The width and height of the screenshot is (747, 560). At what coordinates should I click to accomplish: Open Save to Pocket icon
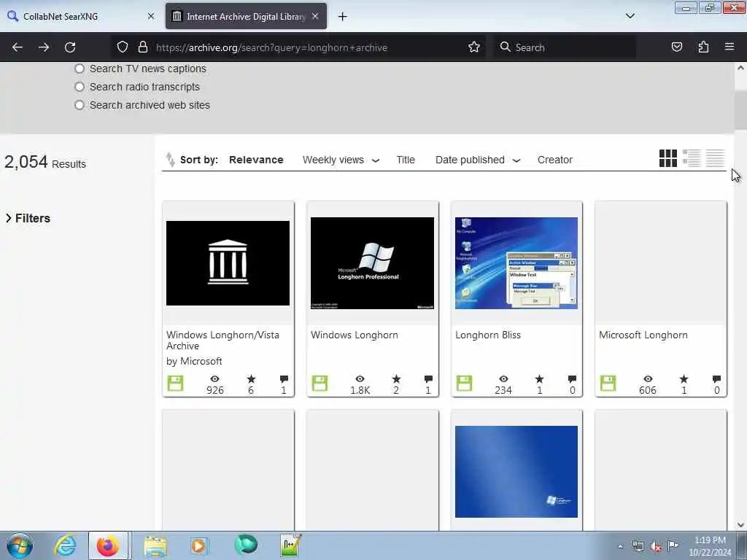[677, 47]
